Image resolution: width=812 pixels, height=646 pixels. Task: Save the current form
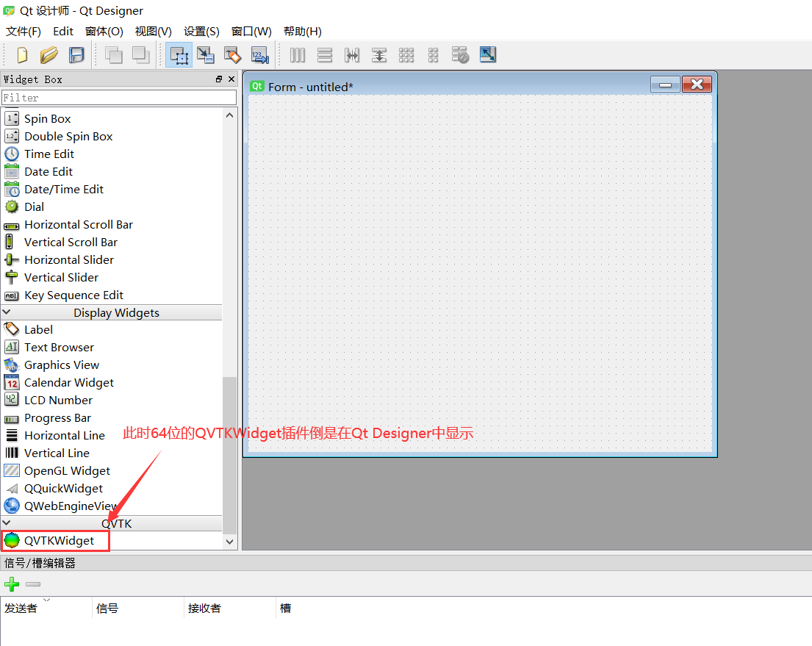[76, 54]
